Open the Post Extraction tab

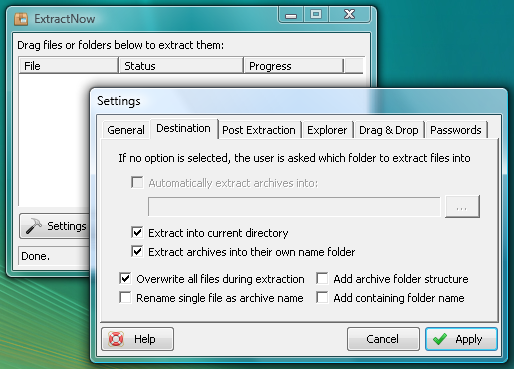259,130
